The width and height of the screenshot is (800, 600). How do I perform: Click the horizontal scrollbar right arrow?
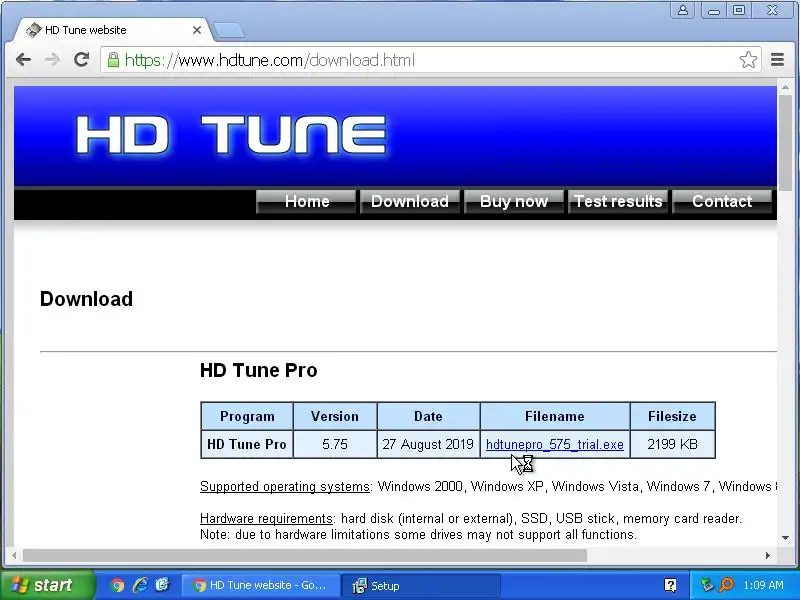(x=768, y=555)
